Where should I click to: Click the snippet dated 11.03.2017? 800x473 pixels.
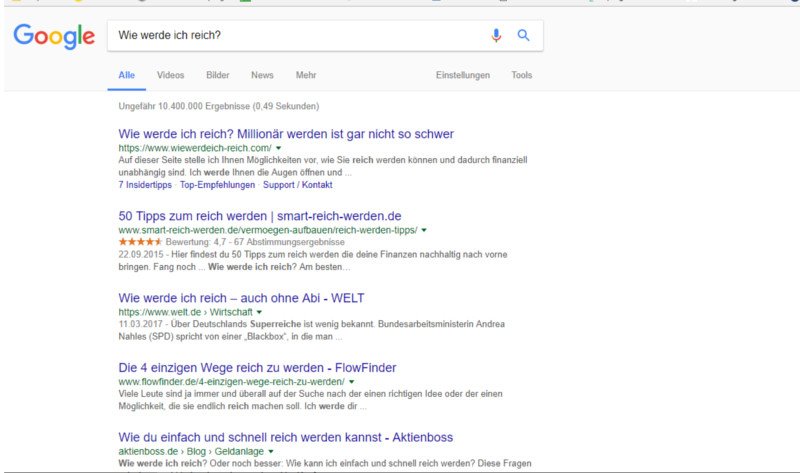[x=311, y=330]
